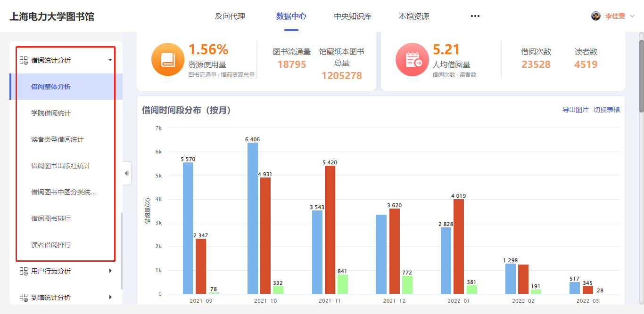The image size is (644, 314).
Task: Click the red bar valued 4 019
Action: point(459,246)
